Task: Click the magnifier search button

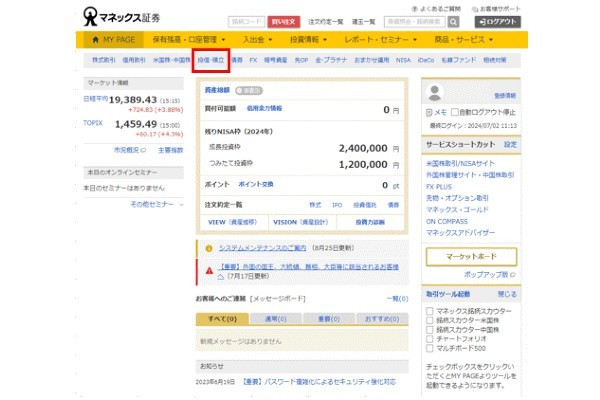Action: click(x=453, y=22)
